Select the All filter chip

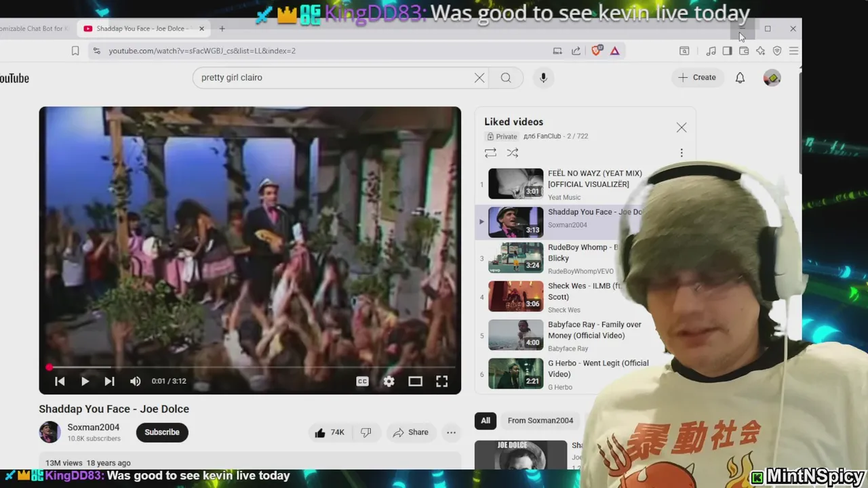coord(486,420)
